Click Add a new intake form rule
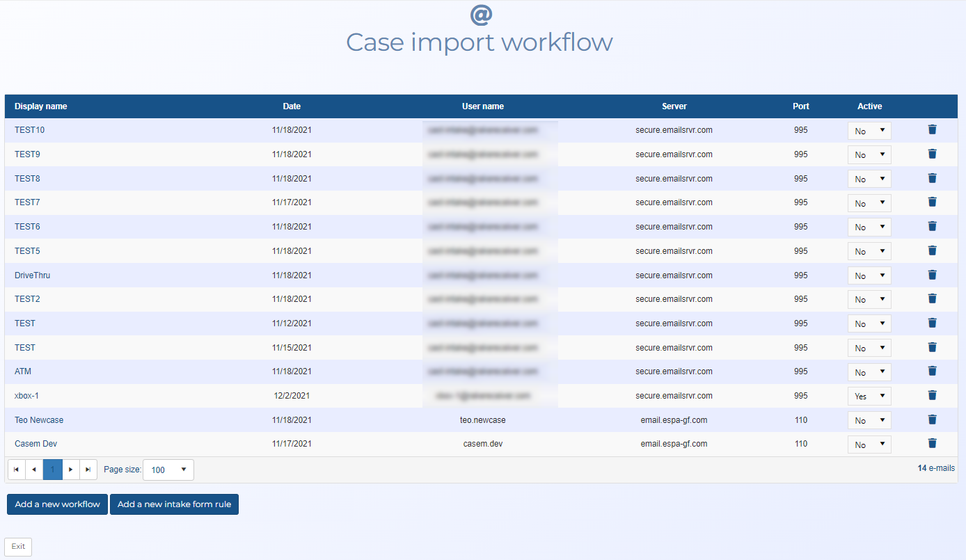 click(x=174, y=504)
